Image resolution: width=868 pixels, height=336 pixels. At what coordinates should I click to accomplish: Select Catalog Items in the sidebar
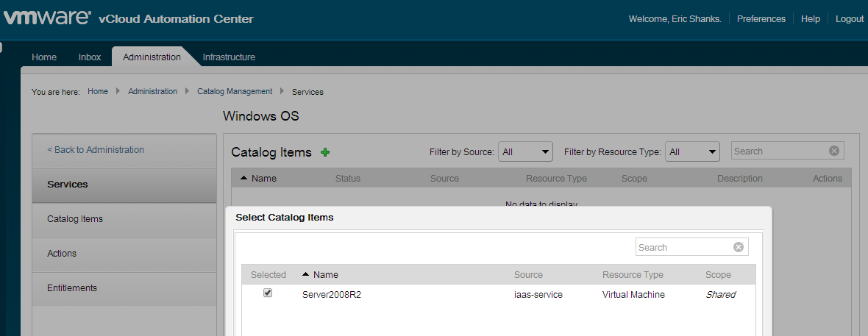124,219
